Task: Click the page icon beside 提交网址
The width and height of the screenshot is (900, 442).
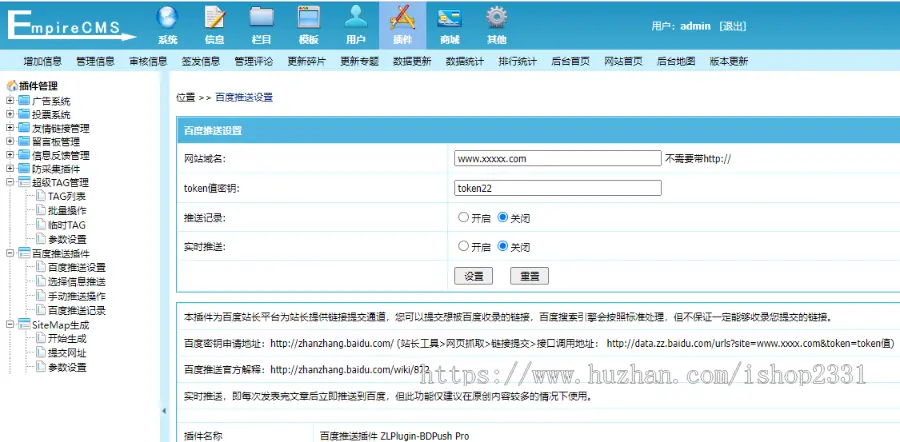Action: (40, 353)
